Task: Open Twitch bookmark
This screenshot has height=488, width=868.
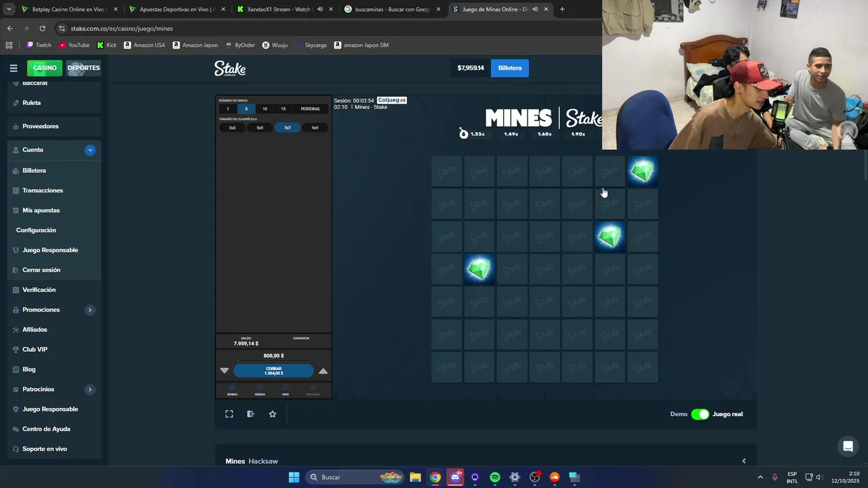Action: point(39,45)
